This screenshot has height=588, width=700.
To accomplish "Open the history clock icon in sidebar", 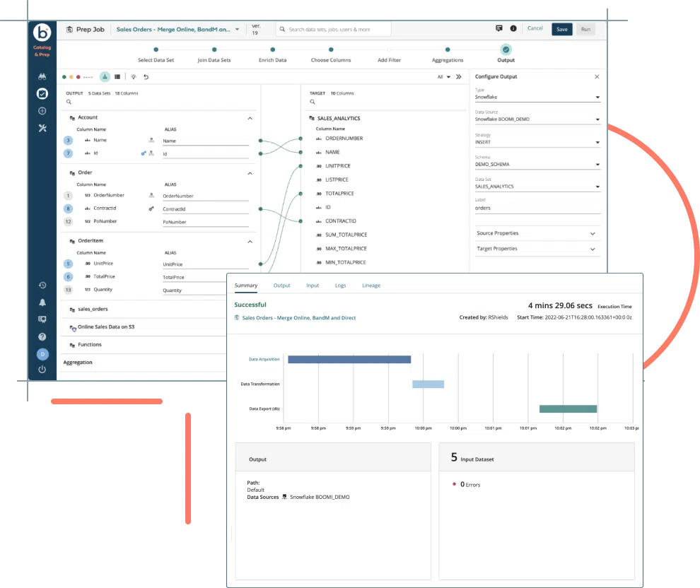I will pos(42,285).
